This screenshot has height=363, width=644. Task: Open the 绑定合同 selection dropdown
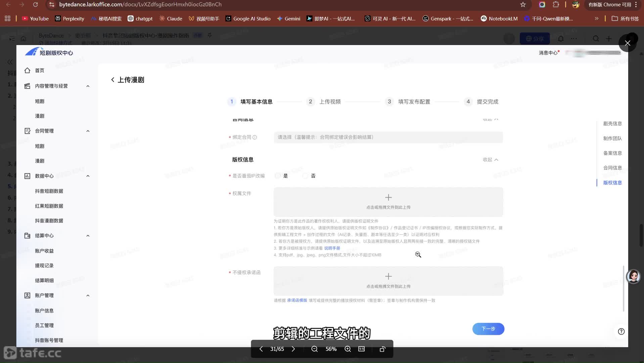pos(388,137)
